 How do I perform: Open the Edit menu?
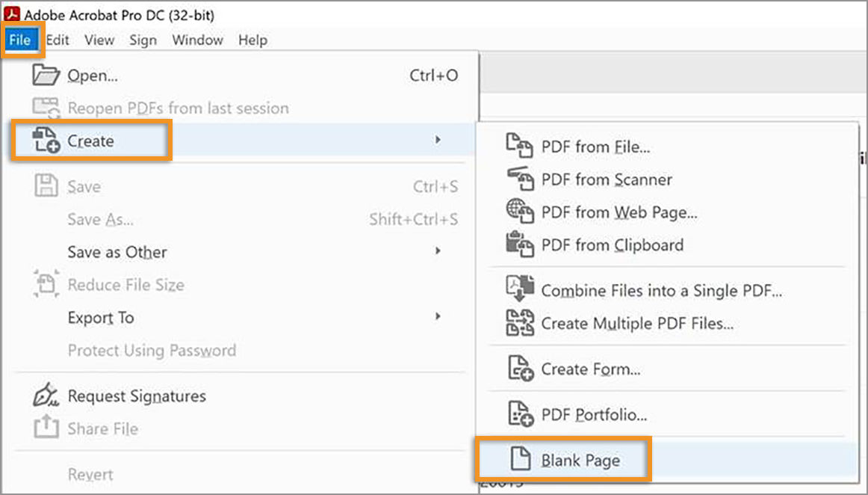click(x=57, y=40)
